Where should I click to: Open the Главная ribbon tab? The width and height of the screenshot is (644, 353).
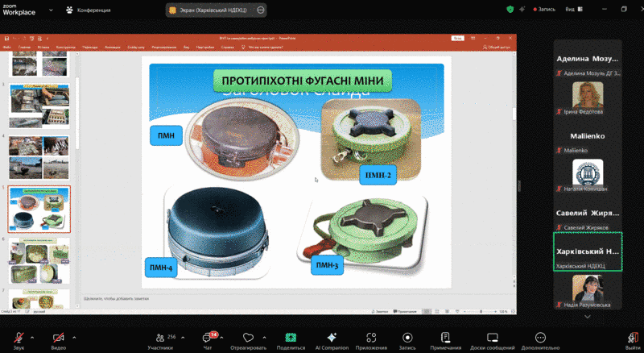[24, 48]
